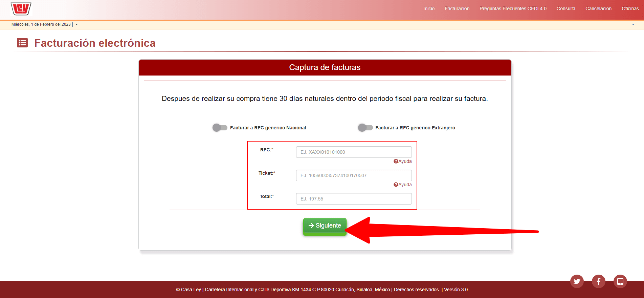Go to Inicio in the navigation
Viewport: 644px width, 298px height.
tap(429, 9)
